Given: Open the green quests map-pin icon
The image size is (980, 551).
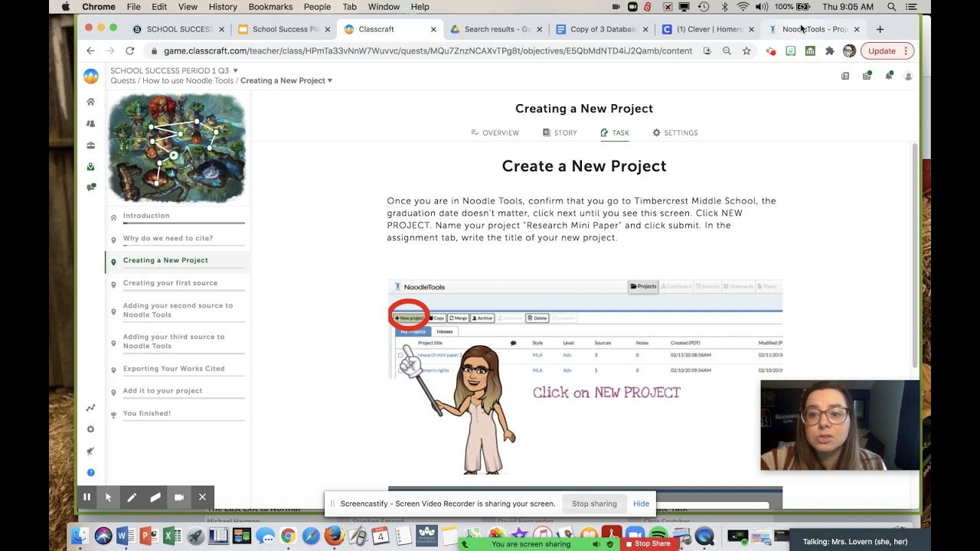Looking at the screenshot, I should click(90, 166).
